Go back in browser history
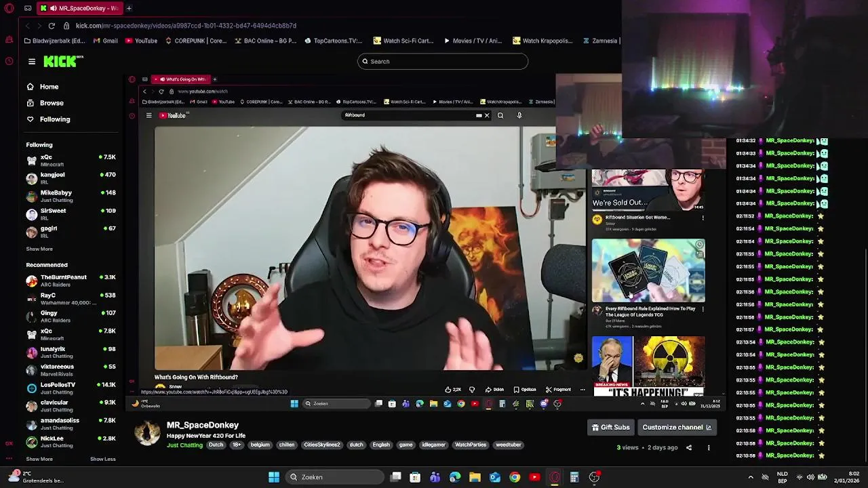Screen dimensions: 868x488 [x=27, y=26]
